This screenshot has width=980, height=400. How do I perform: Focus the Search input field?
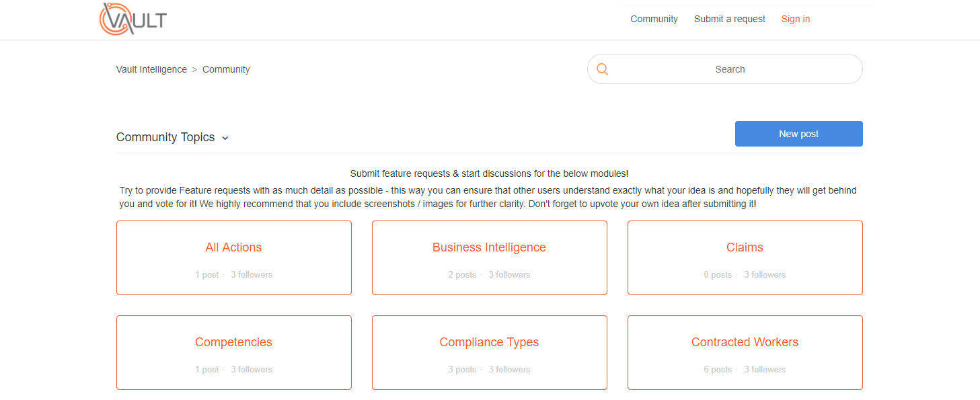coord(724,69)
